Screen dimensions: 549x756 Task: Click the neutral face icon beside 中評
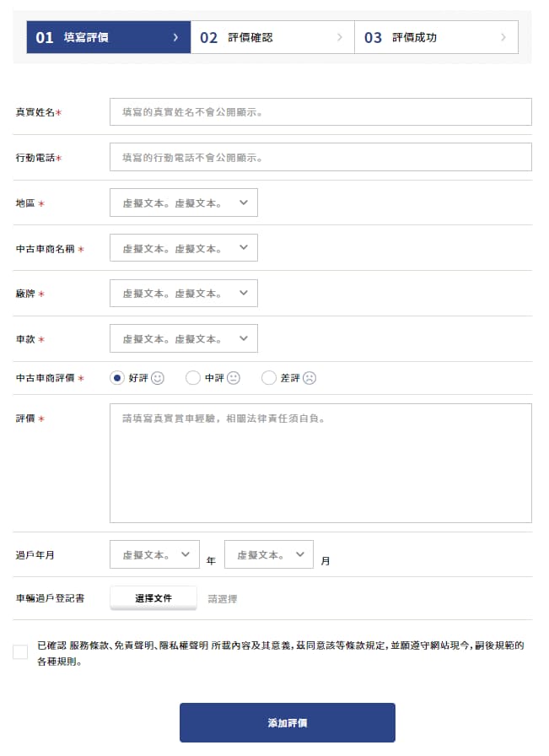(234, 378)
